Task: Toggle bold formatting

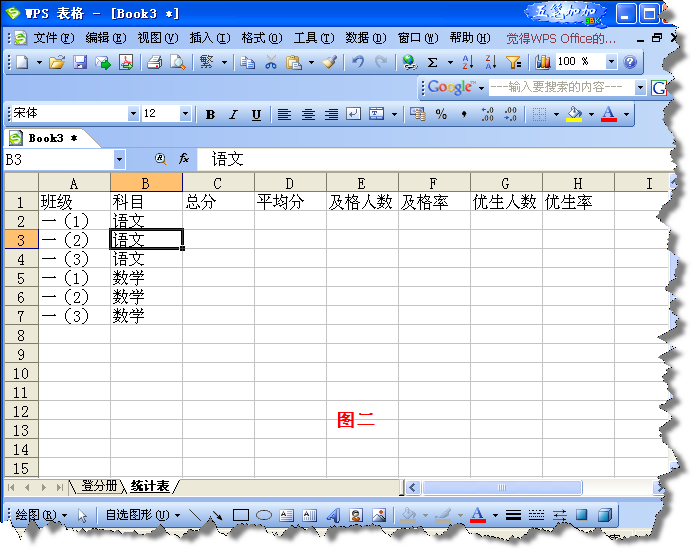Action: (210, 114)
